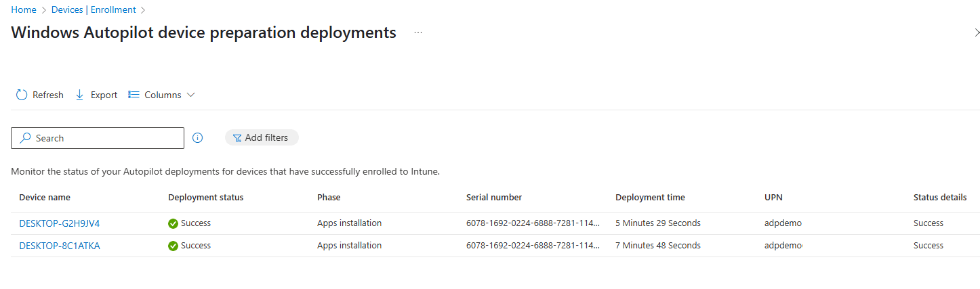Click the Export download icon
The height and width of the screenshot is (289, 980).
pos(80,95)
